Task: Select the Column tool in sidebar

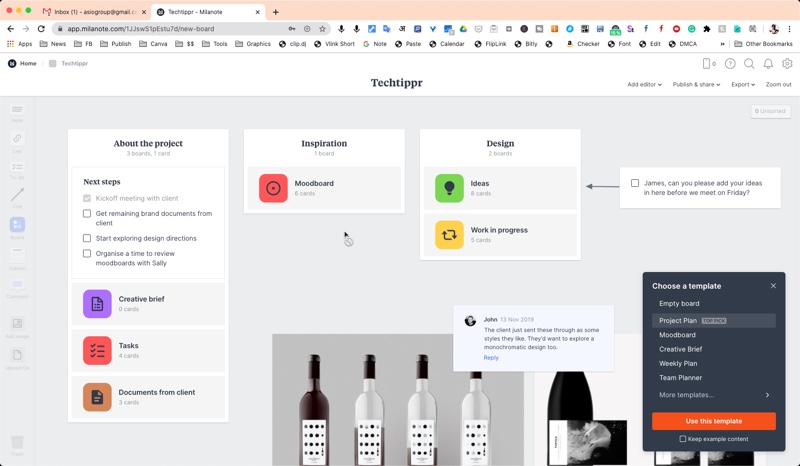Action: (x=17, y=258)
